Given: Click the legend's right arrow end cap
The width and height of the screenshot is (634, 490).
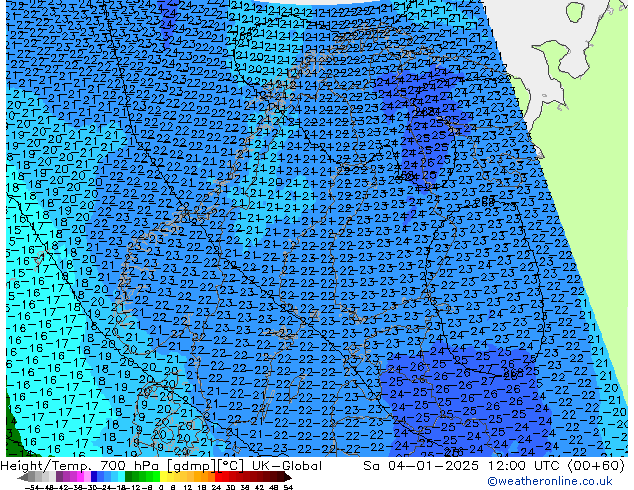Looking at the screenshot, I should [x=288, y=477].
